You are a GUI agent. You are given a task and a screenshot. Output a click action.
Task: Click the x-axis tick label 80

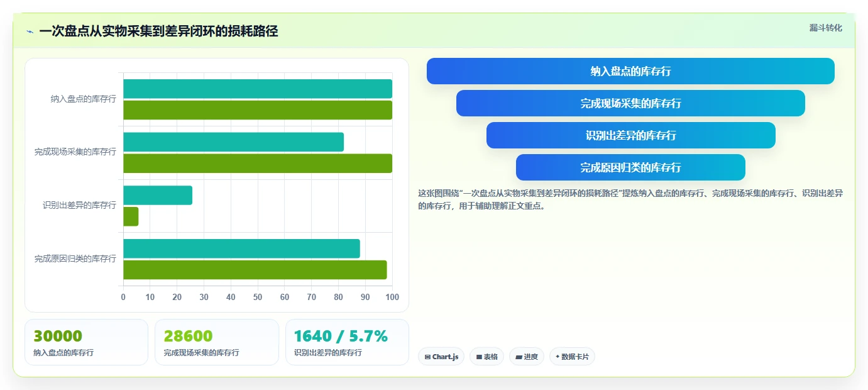pos(338,297)
